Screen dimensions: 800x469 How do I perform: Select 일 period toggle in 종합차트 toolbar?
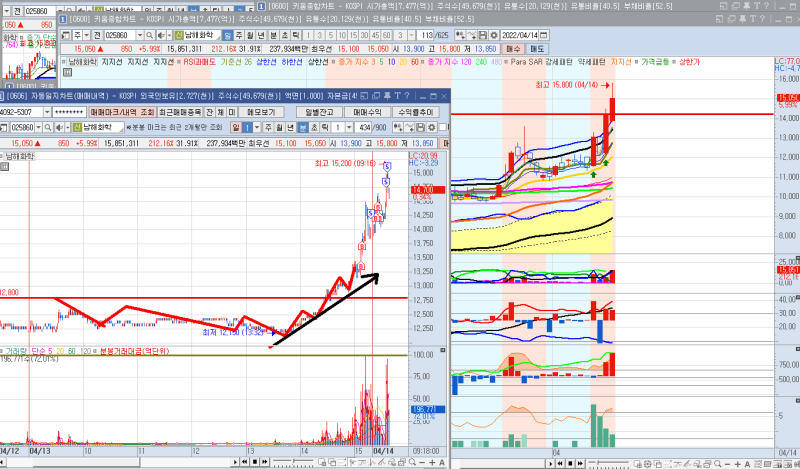tap(227, 35)
